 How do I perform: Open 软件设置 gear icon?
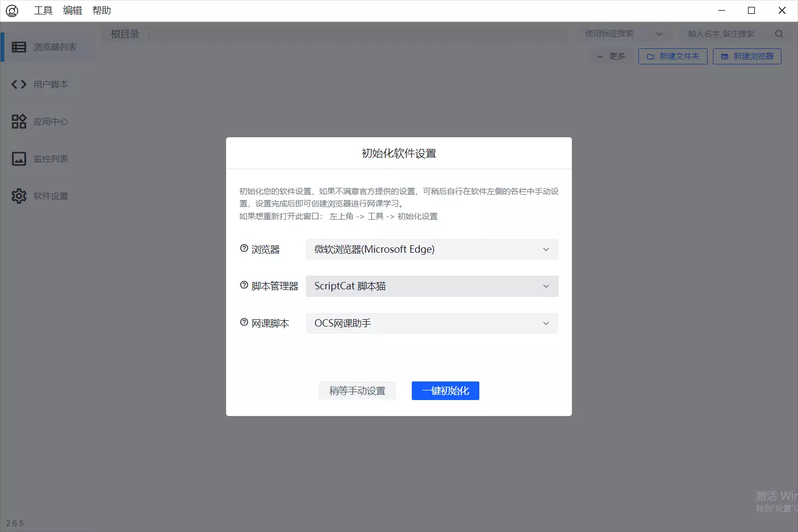pos(19,196)
